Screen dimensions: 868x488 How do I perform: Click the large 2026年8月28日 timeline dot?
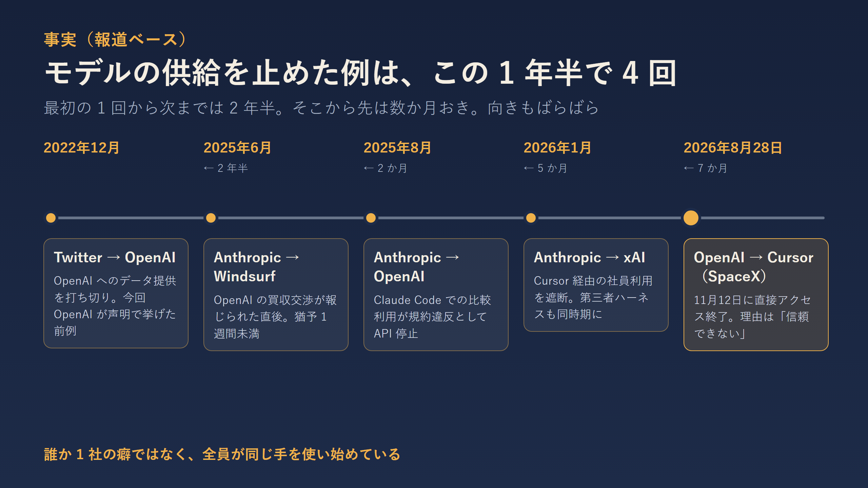click(691, 218)
